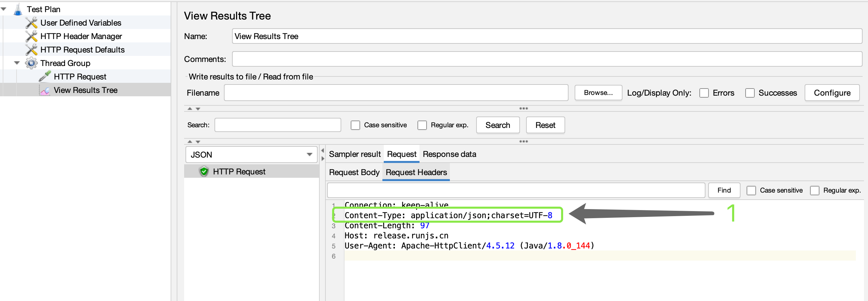Image resolution: width=868 pixels, height=301 pixels.
Task: Open the Request Body sub-tab
Action: pos(354,172)
